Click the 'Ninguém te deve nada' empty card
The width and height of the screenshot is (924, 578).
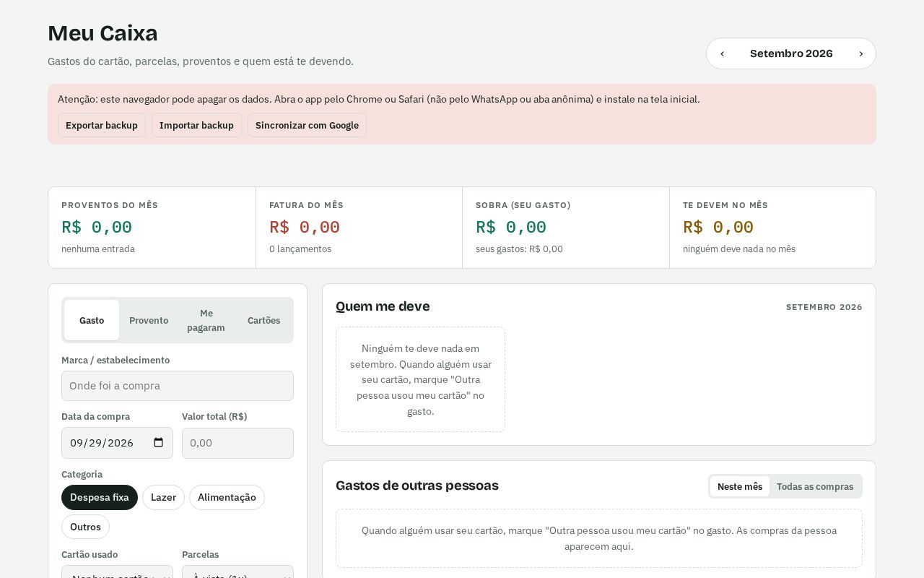pos(420,379)
